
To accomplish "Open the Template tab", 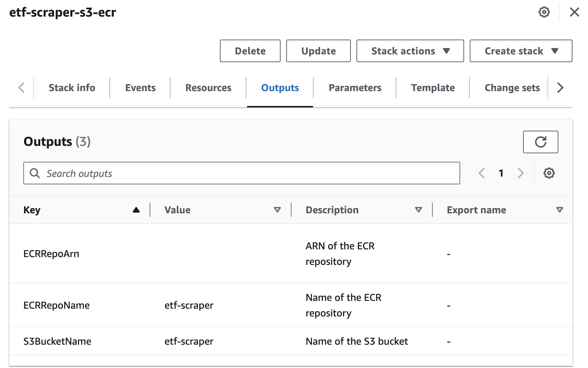I will [x=433, y=88].
